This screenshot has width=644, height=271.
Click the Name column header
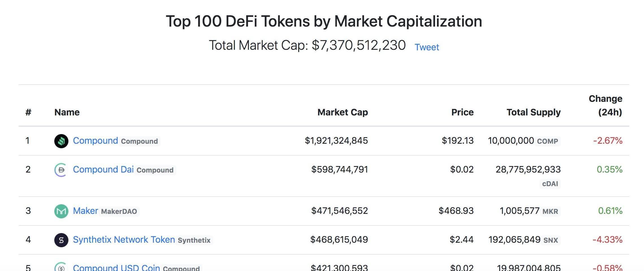[x=67, y=112]
